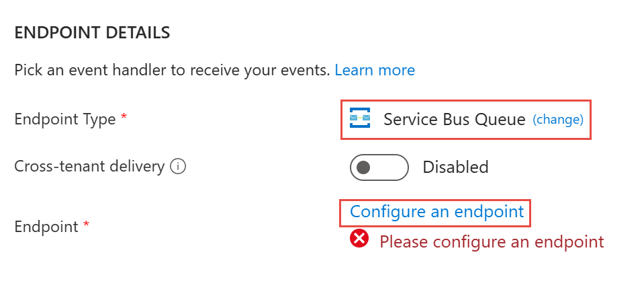Viewport: 644px width, 304px height.
Task: Click the Endpoint Type field label
Action: (65, 120)
